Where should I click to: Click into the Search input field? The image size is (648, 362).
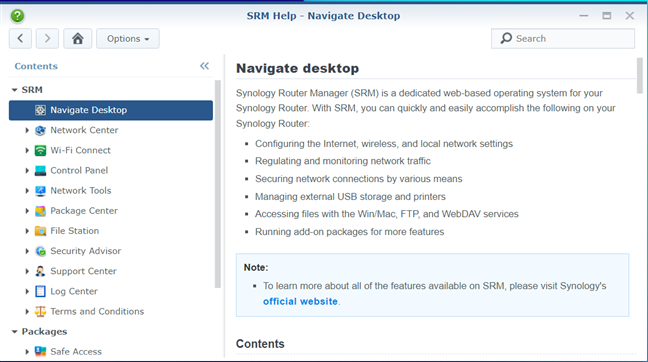pos(563,38)
